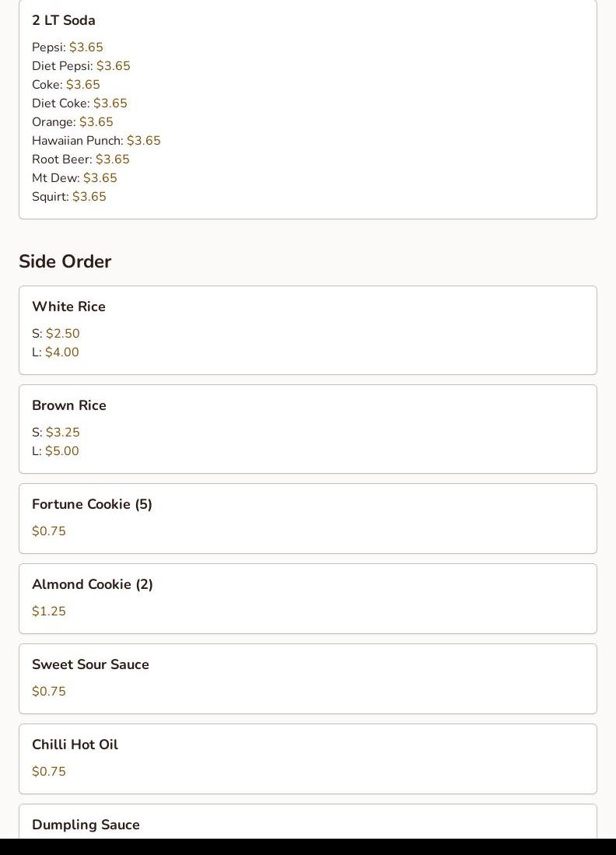Screen dimensions: 616x855
Task: Choose the Squirt soda option
Action: (x=68, y=197)
